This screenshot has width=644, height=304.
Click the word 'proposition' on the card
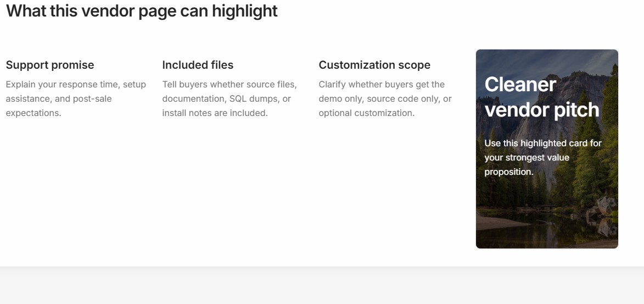(508, 172)
